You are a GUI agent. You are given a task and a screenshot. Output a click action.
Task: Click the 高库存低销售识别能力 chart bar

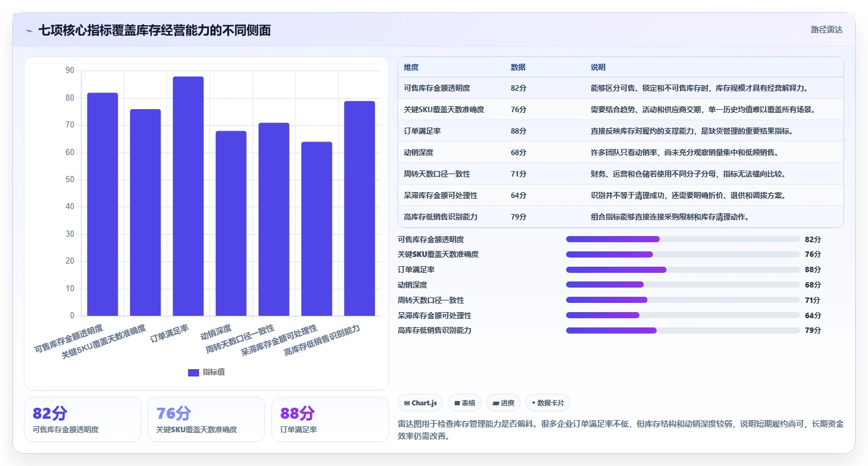click(360, 208)
